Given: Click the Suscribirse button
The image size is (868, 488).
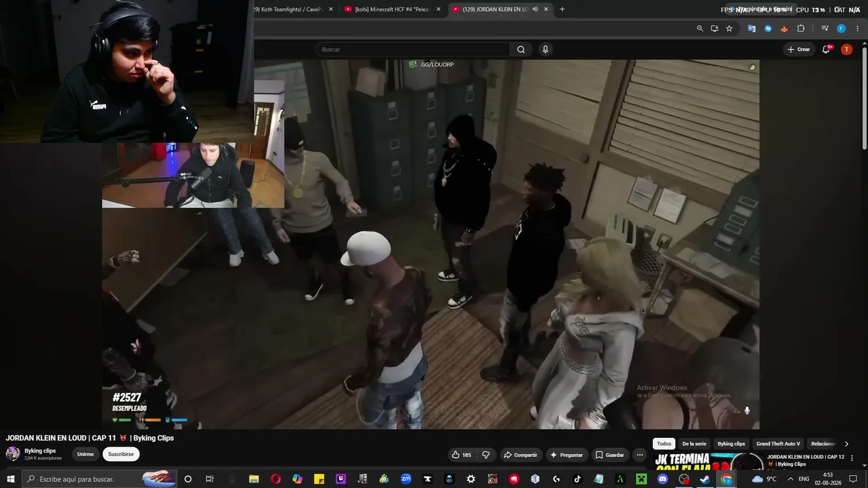Looking at the screenshot, I should click(121, 454).
